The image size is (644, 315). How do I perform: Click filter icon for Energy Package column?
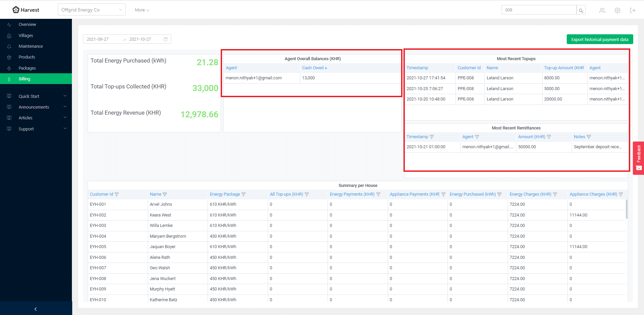coord(244,194)
